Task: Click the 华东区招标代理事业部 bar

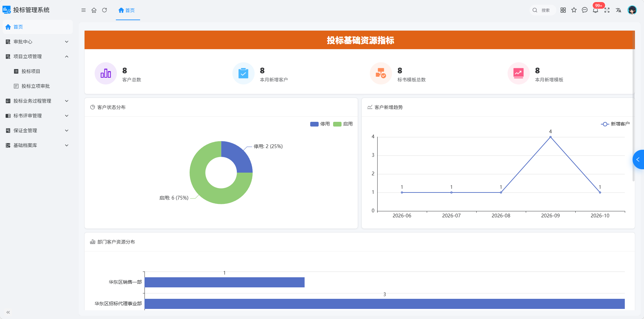Action: [x=385, y=304]
